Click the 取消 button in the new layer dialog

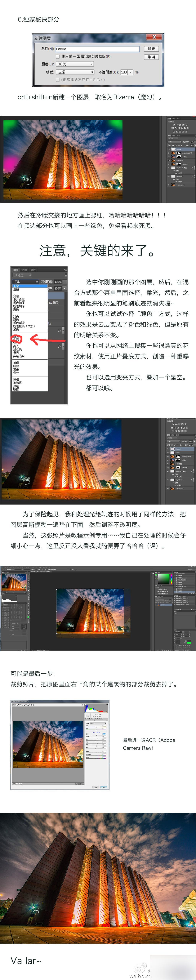(x=151, y=57)
